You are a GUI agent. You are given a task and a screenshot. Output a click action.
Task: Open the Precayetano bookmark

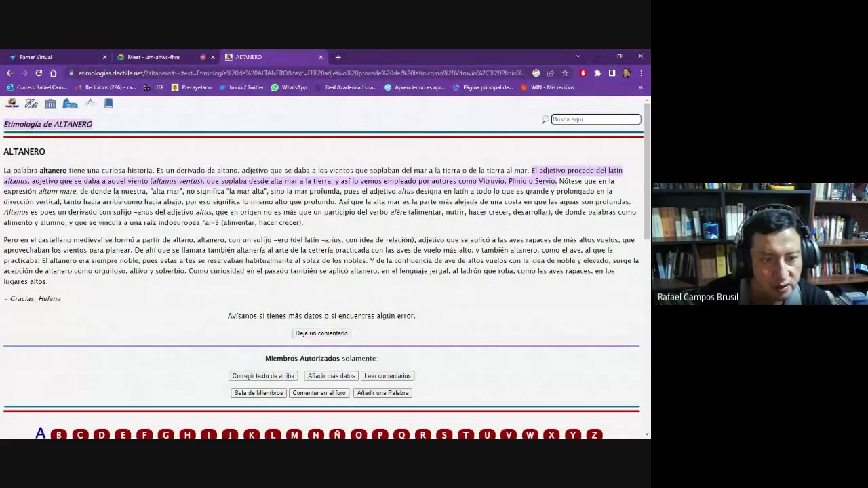pos(191,87)
